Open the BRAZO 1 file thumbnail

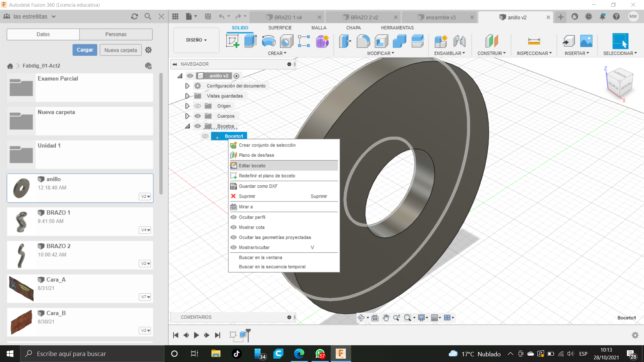(21, 222)
